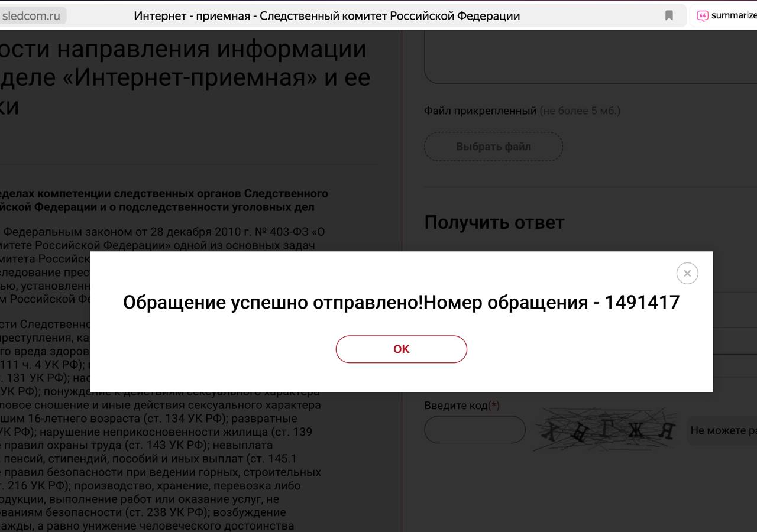Click the "Не можете" captcha help button
This screenshot has width=757, height=532.
pyautogui.click(x=723, y=430)
